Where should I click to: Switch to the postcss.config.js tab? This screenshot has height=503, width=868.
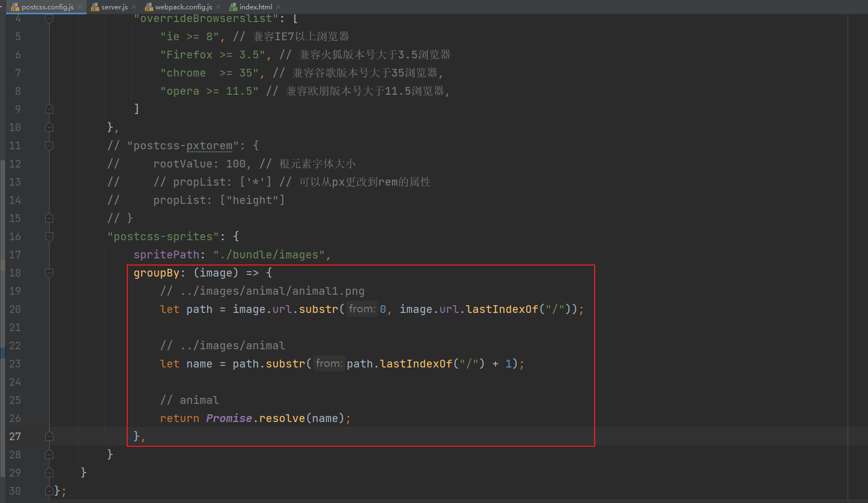47,7
